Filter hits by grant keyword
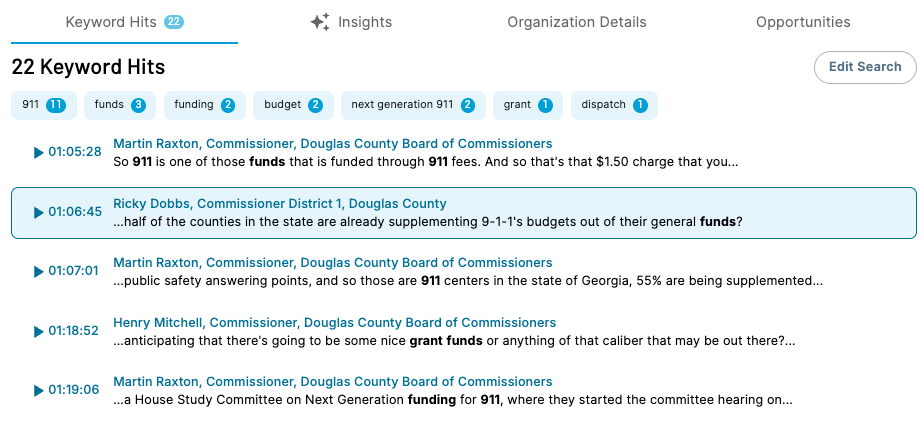This screenshot has width=924, height=436. coord(528,105)
